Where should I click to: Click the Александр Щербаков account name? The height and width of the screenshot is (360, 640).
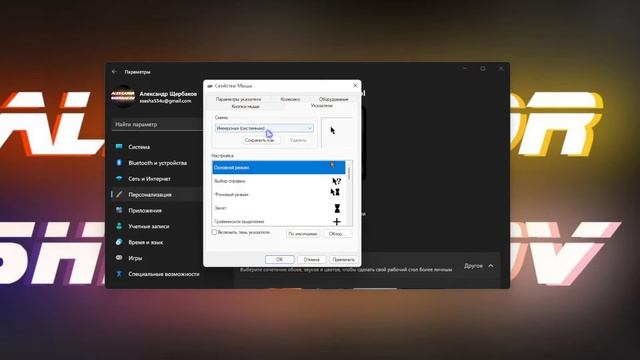pyautogui.click(x=168, y=94)
